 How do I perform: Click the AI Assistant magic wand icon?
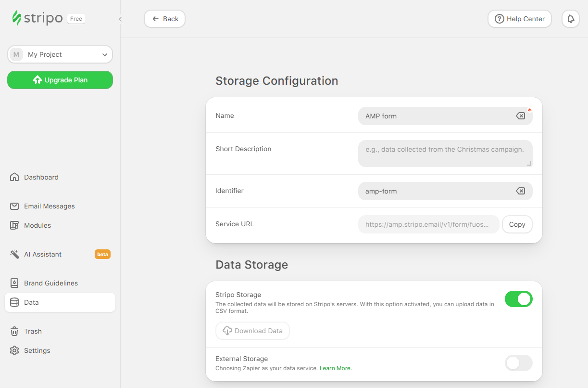(14, 254)
